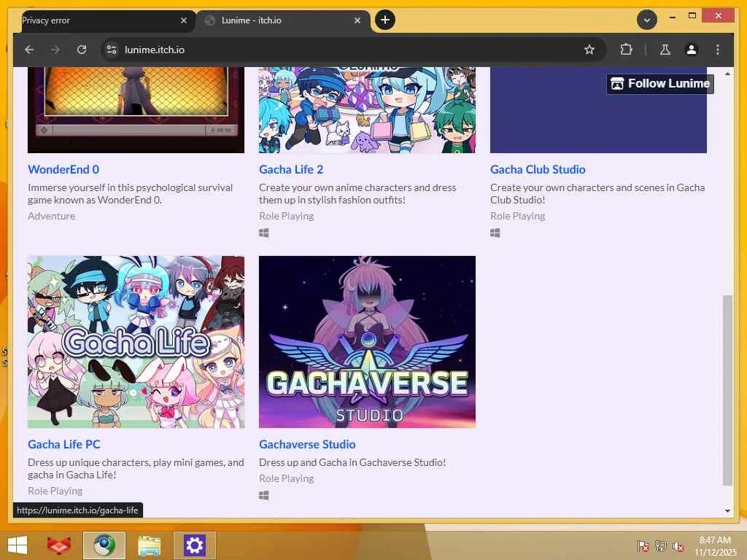
Task: Click the network status tray icon
Action: [661, 546]
